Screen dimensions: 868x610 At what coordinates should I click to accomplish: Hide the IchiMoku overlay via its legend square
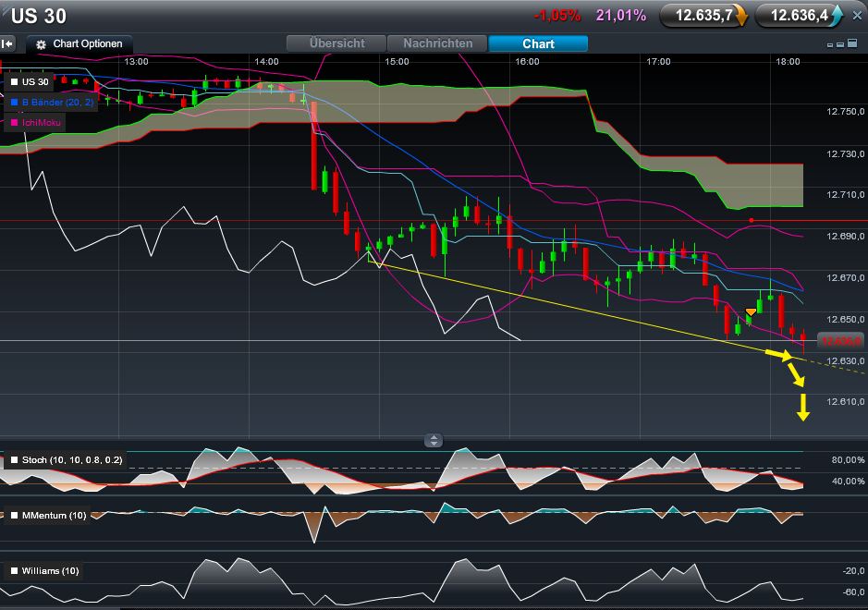[x=14, y=122]
